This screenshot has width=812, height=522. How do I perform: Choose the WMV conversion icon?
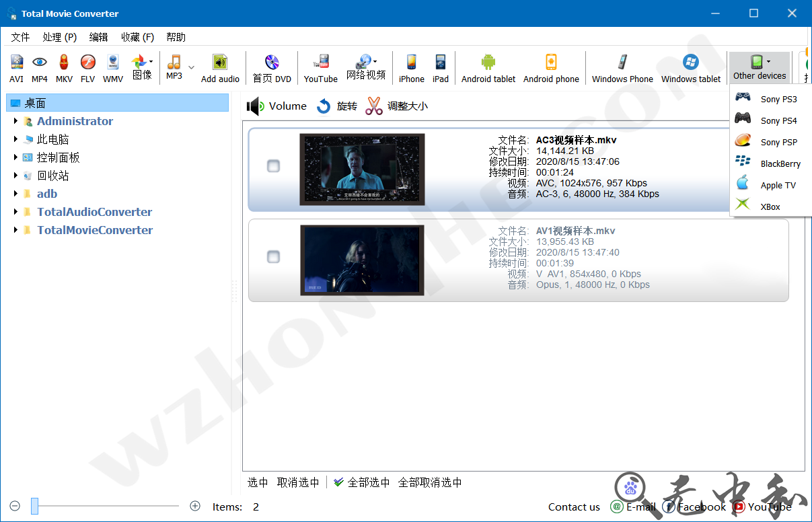(x=112, y=67)
